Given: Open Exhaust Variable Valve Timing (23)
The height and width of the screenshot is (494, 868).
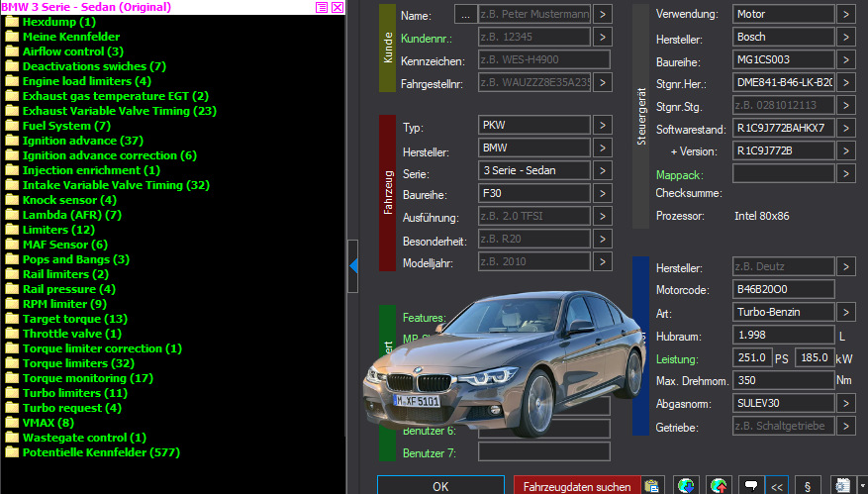Looking at the screenshot, I should click(x=111, y=111).
